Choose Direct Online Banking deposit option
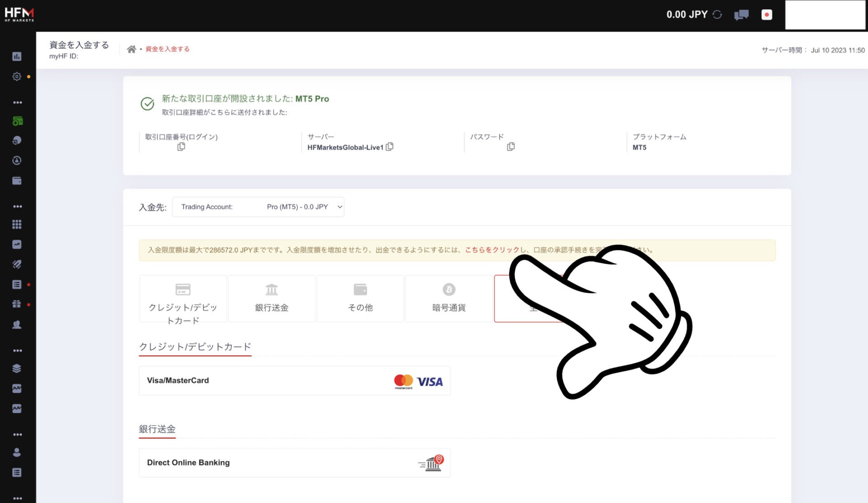This screenshot has height=503, width=868. (294, 463)
